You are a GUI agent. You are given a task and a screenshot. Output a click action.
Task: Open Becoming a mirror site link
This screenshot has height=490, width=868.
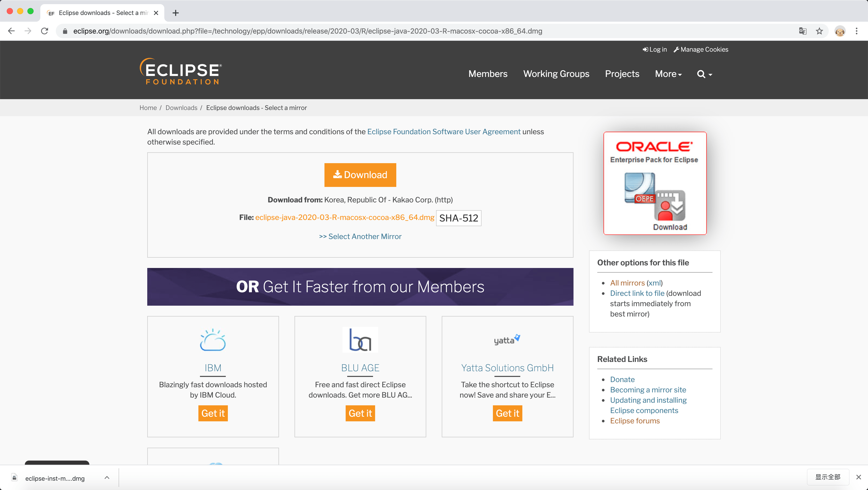pyautogui.click(x=648, y=390)
